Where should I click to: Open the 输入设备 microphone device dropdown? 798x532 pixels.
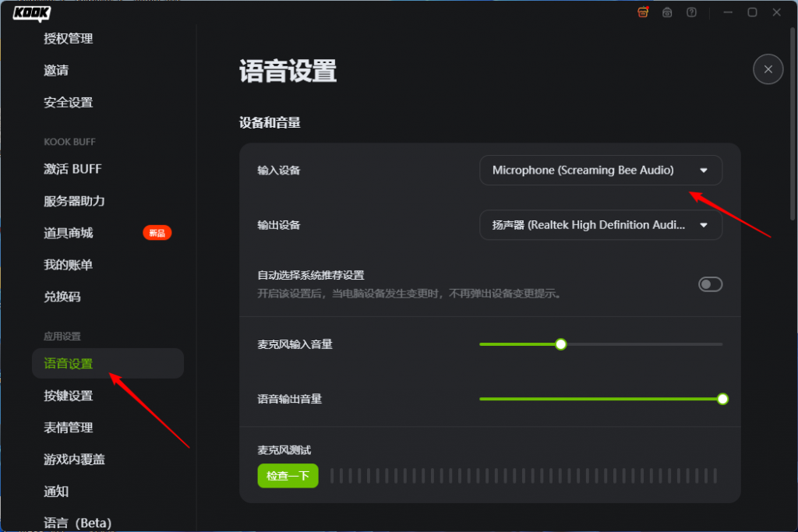(x=600, y=170)
